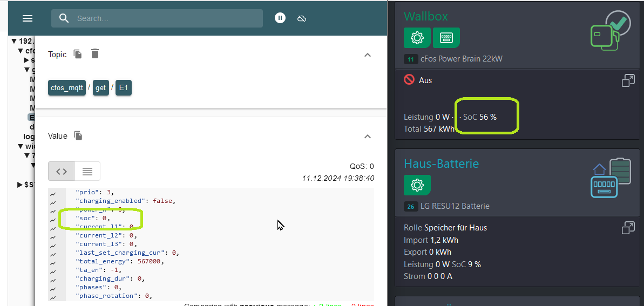Image resolution: width=644 pixels, height=306 pixels.
Task: Collapse the 192. broker tree node
Action: [14, 41]
